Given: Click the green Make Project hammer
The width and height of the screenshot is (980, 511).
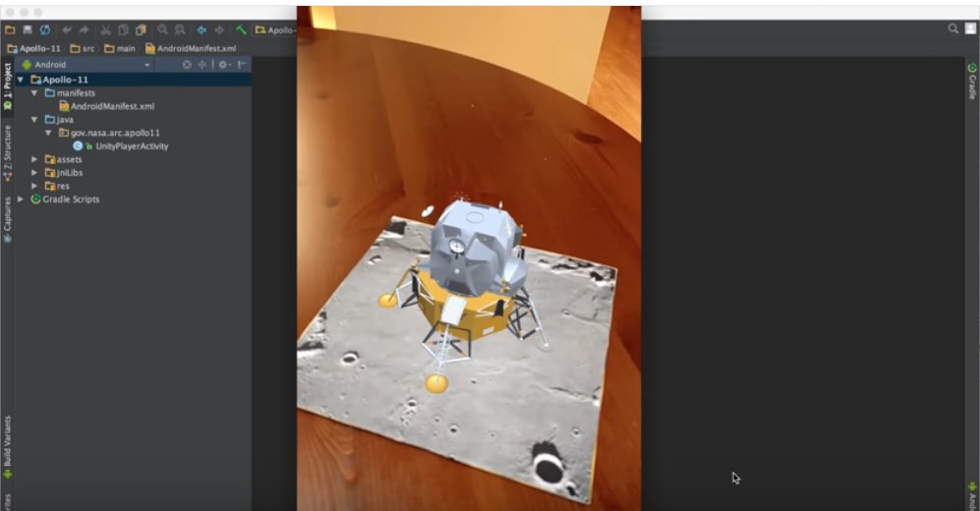Looking at the screenshot, I should point(241,29).
